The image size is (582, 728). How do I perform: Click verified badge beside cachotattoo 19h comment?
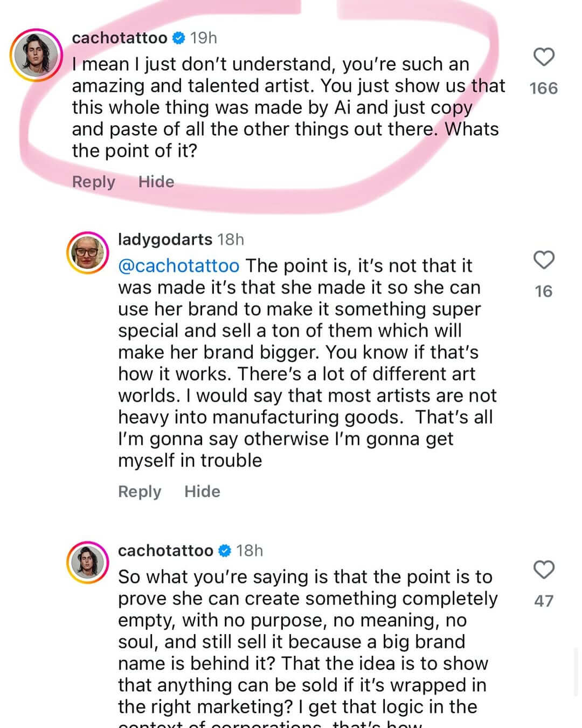pyautogui.click(x=178, y=38)
